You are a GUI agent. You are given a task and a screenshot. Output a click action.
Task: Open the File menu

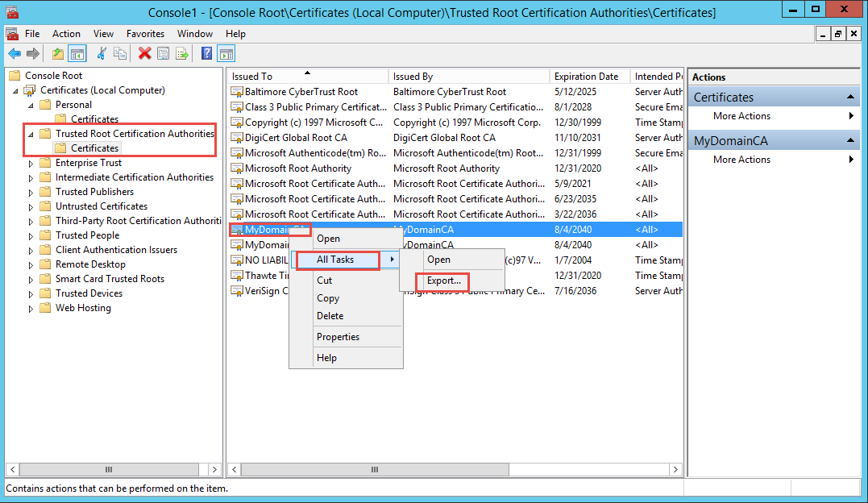32,34
